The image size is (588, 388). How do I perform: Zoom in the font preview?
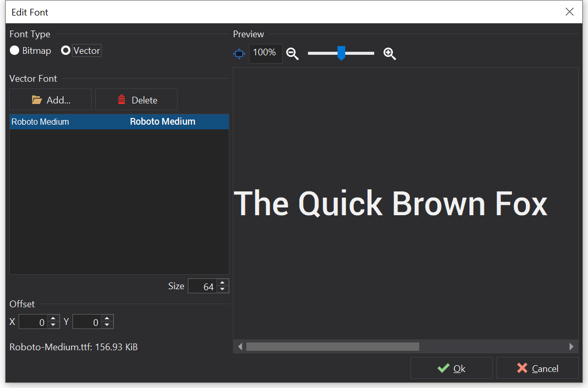point(389,53)
